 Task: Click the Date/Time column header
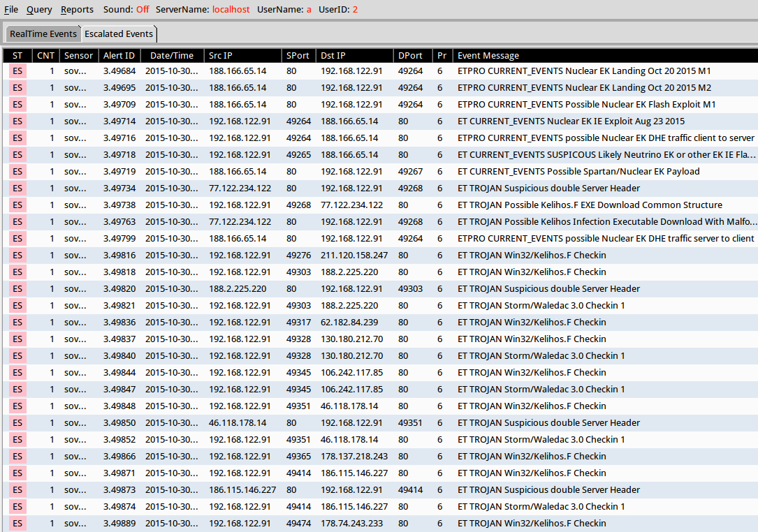[x=172, y=56]
